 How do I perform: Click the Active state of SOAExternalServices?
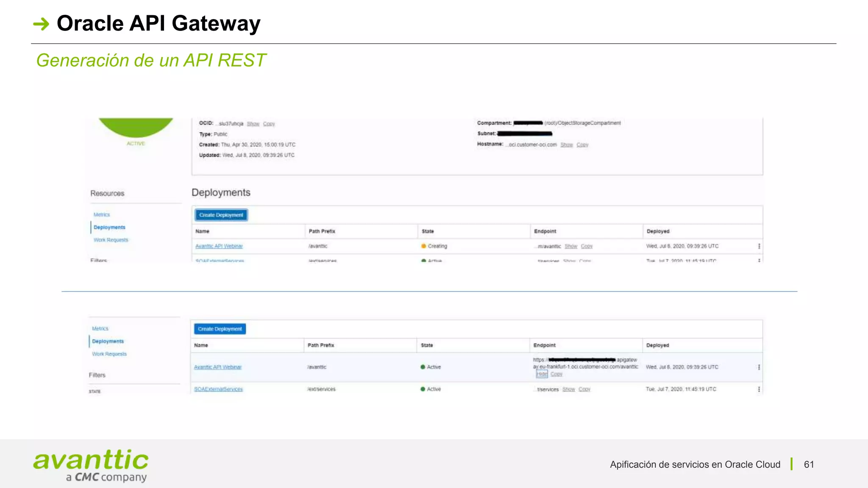point(434,389)
